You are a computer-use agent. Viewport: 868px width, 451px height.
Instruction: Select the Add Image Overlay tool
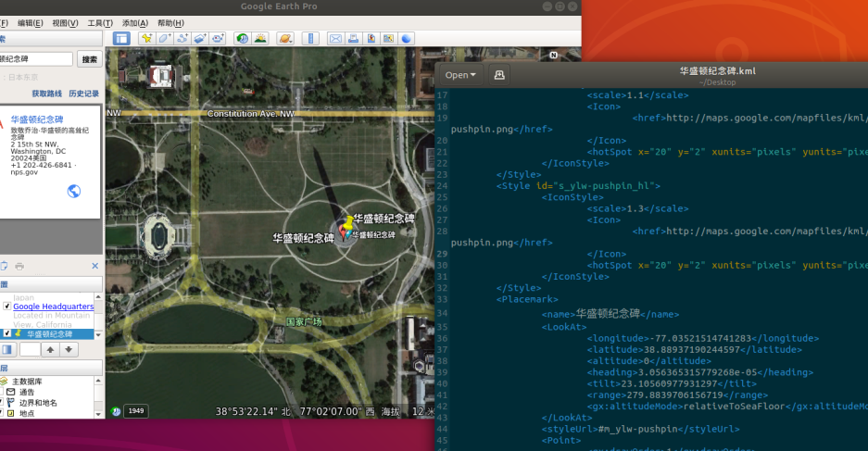tap(200, 38)
